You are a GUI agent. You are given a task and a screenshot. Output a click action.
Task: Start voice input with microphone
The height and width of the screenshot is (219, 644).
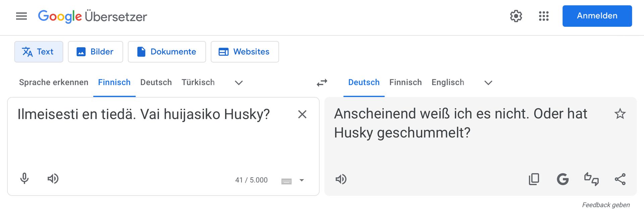24,178
